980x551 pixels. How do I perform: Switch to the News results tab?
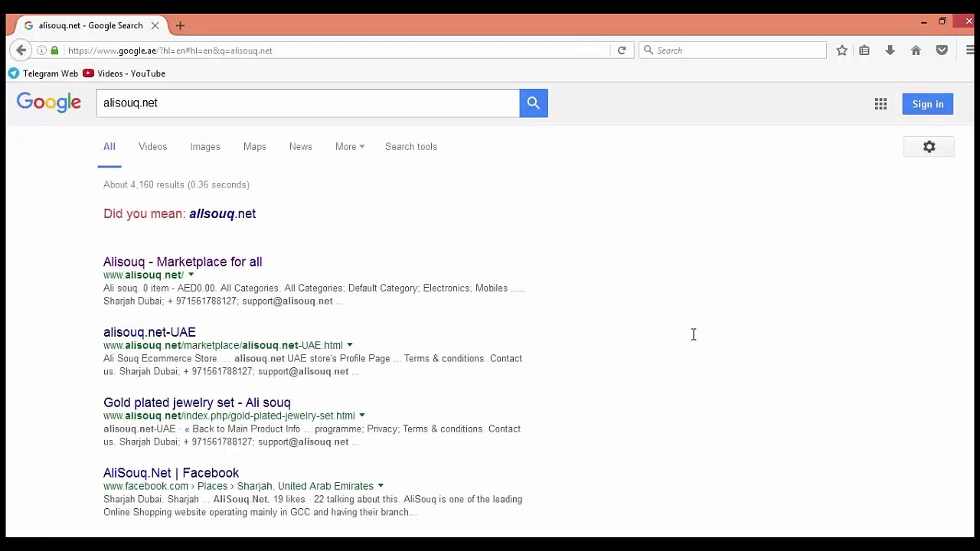click(301, 147)
